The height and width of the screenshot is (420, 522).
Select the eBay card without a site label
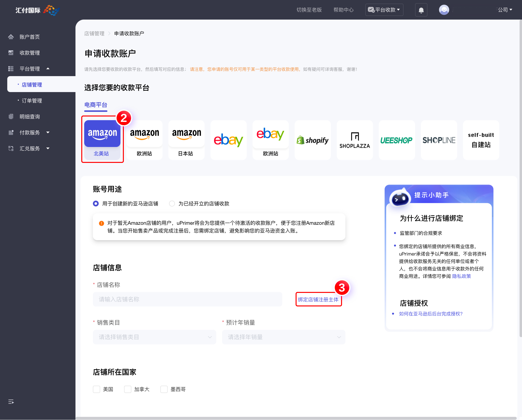228,140
